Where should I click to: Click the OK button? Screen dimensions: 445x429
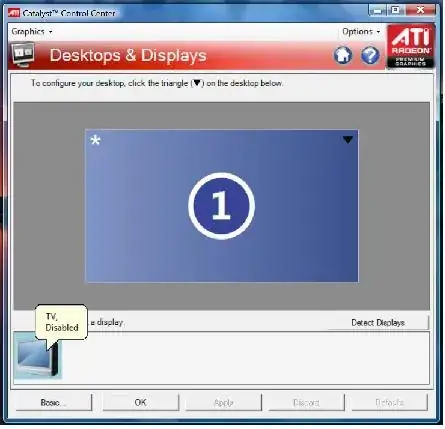[x=140, y=402]
